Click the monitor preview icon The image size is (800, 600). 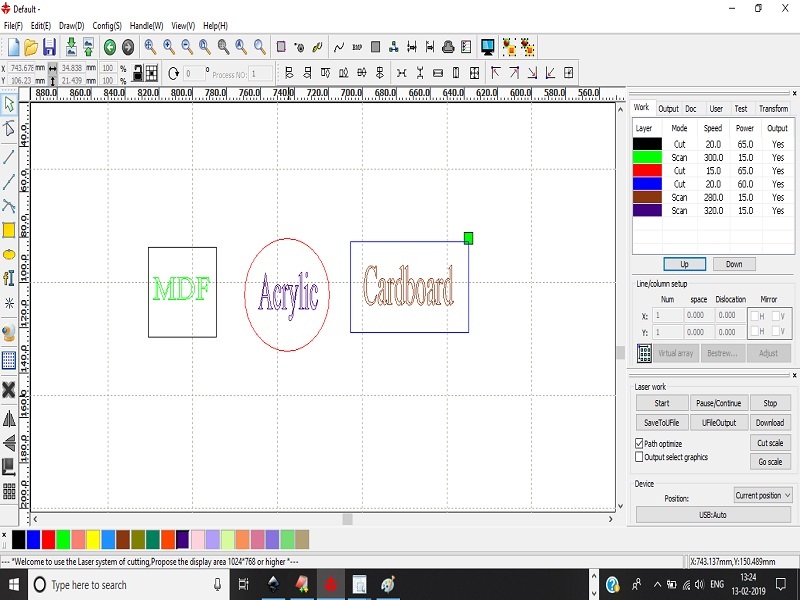[488, 47]
